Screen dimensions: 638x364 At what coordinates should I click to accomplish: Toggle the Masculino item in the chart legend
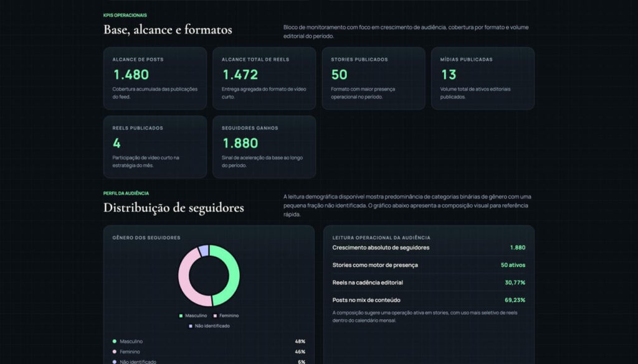click(193, 315)
